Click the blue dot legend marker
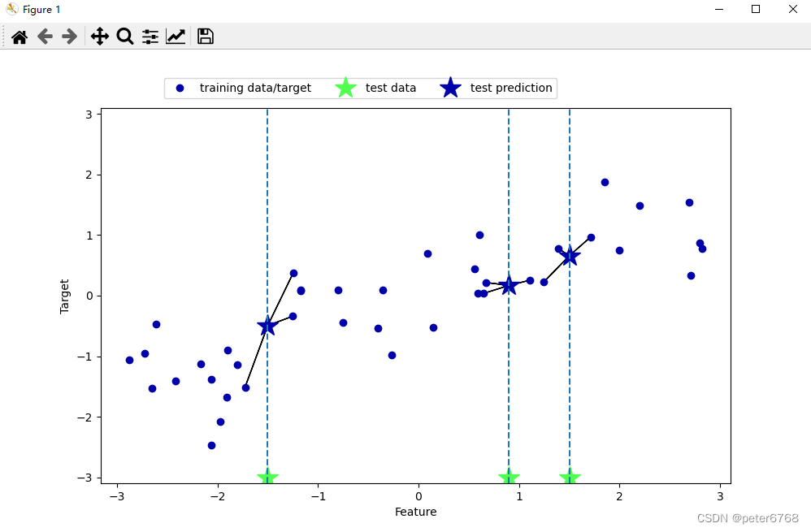 [180, 89]
